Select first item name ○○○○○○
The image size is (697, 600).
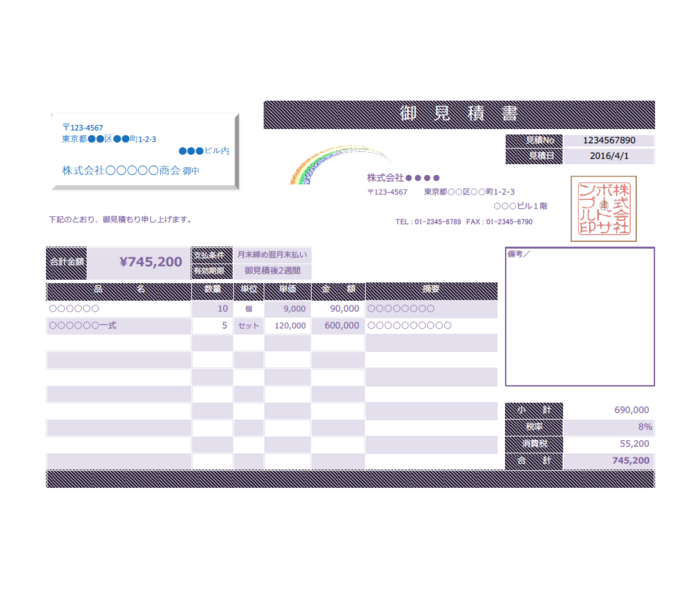(x=74, y=308)
